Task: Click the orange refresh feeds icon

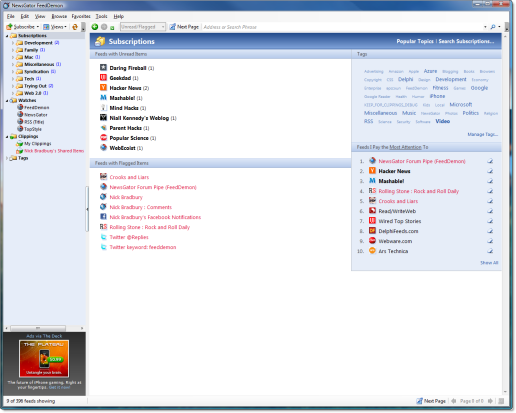Action: coord(75,27)
